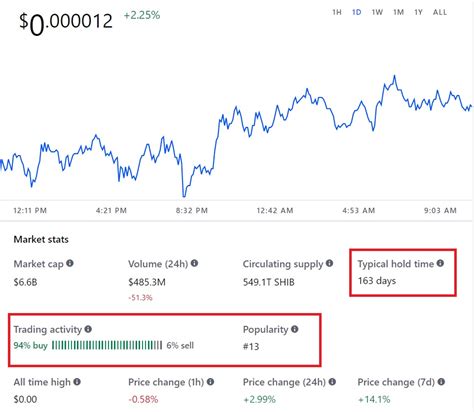Switch chart to 1Y range
Image resolution: width=474 pixels, height=412 pixels.
[418, 12]
